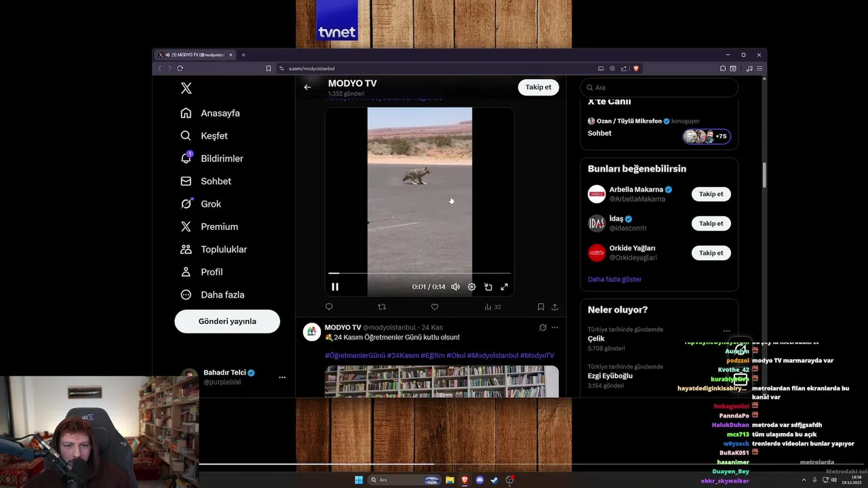Go back using the MODYO TV header arrow
The height and width of the screenshot is (488, 868).
pyautogui.click(x=307, y=87)
